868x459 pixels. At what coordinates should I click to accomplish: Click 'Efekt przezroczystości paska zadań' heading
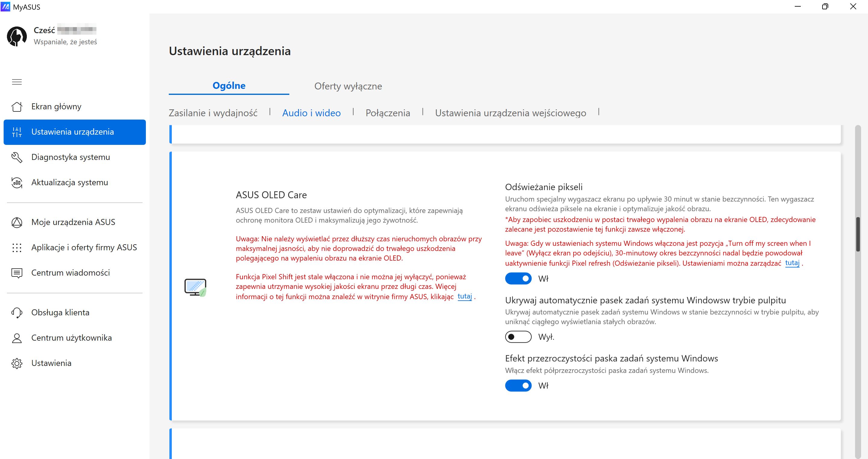coord(612,358)
